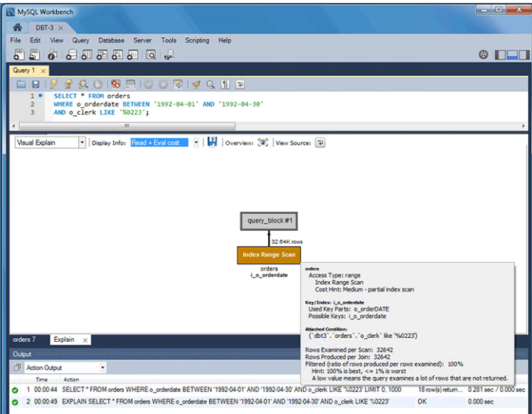
Task: Expand the Display Info Read + Eval cost dropdown
Action: click(195, 142)
